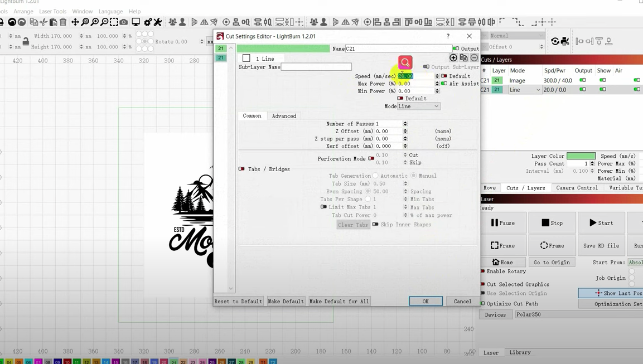Click the lock aspect ratio padlock icon

click(26, 41)
